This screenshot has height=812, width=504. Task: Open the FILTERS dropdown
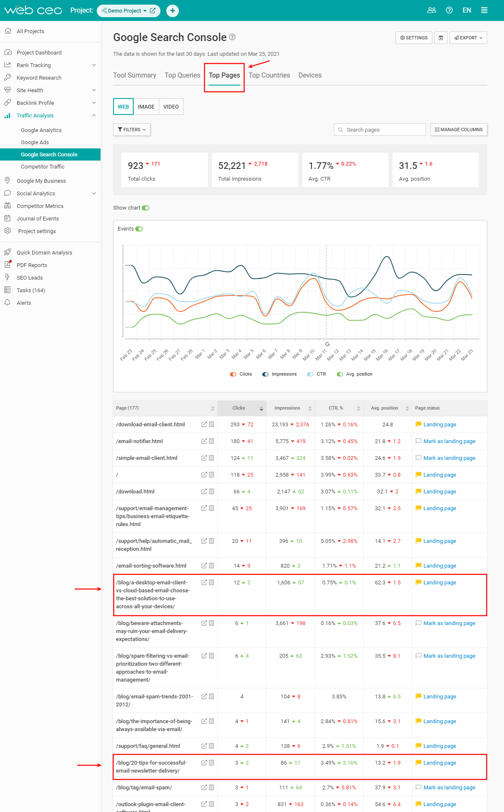pos(132,130)
